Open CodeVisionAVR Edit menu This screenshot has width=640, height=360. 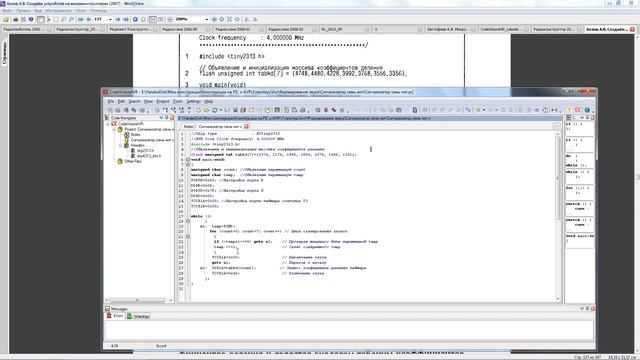click(121, 101)
